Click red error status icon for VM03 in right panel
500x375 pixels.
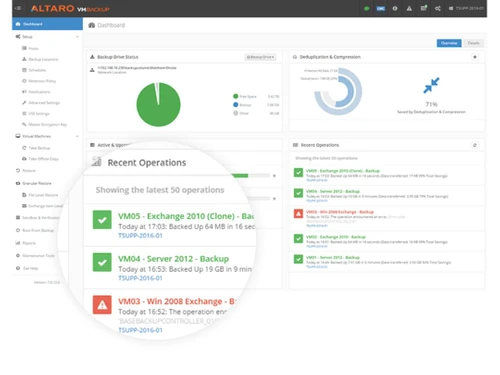pyautogui.click(x=298, y=213)
